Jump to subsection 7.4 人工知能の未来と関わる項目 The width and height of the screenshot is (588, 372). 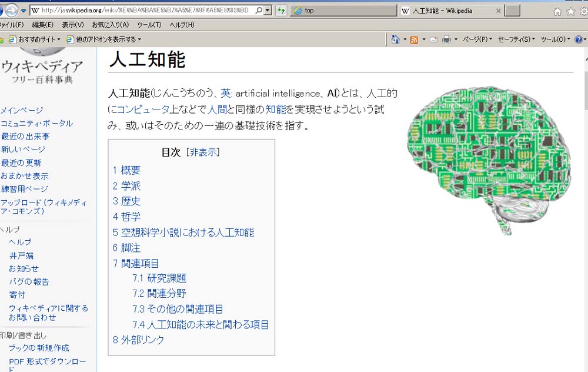(201, 325)
